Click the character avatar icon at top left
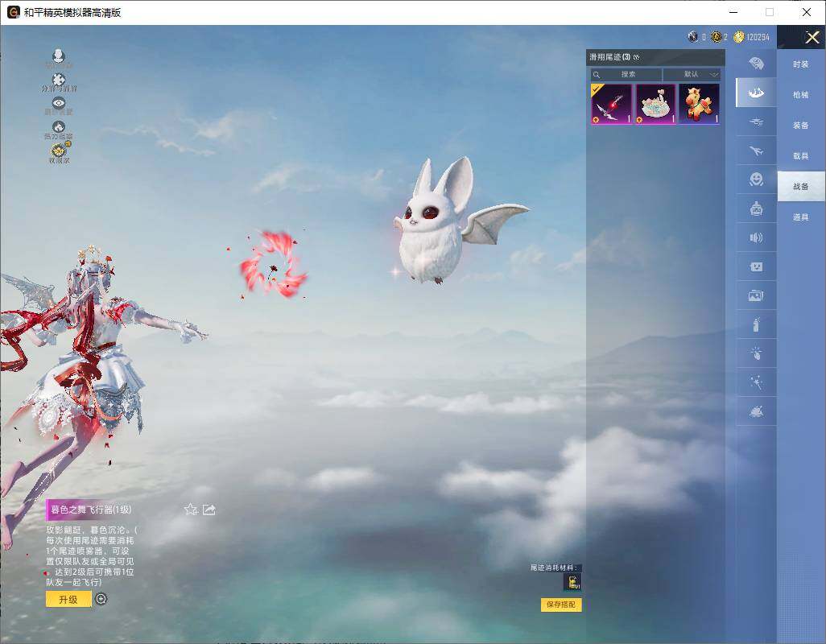The image size is (826, 644). (x=59, y=56)
